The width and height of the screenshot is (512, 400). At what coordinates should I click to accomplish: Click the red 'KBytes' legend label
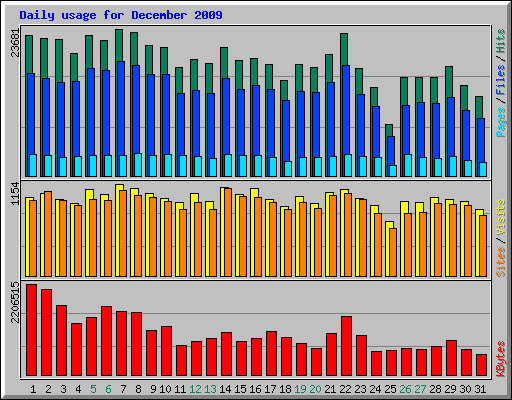click(x=501, y=359)
